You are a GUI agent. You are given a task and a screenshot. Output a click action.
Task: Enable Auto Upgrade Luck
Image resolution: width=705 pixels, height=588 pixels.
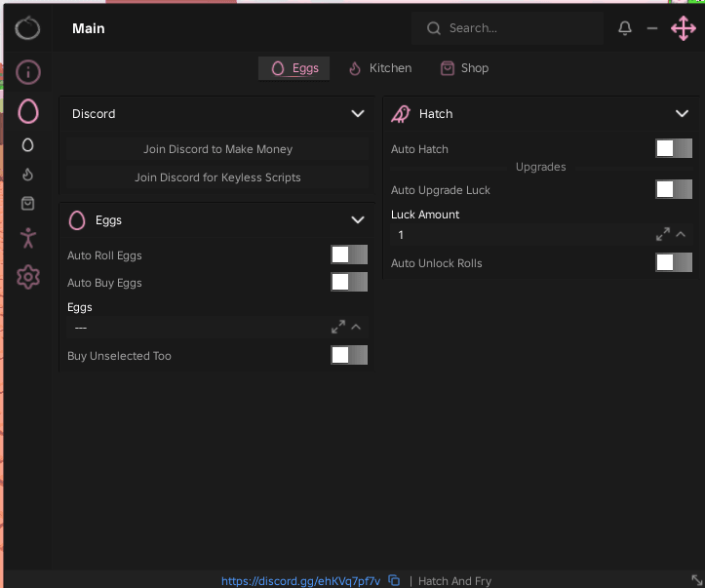pyautogui.click(x=674, y=189)
